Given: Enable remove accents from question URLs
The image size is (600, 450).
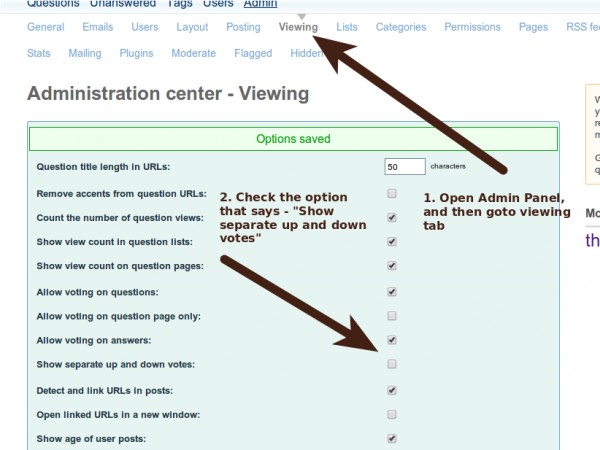Looking at the screenshot, I should (392, 193).
